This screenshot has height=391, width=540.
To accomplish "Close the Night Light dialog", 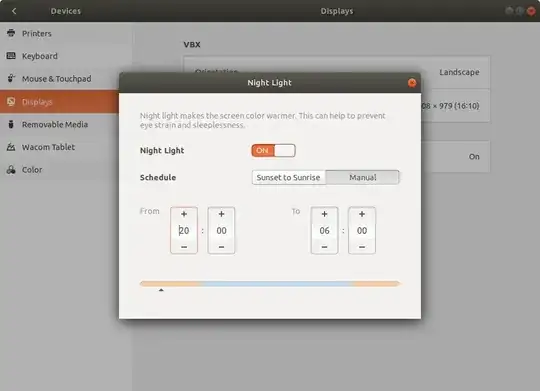I will [412, 83].
